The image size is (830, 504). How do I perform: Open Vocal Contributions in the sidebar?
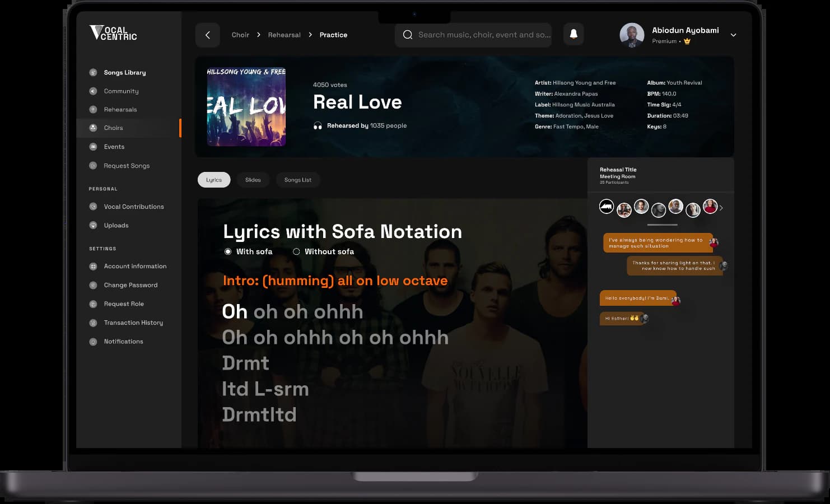click(134, 206)
